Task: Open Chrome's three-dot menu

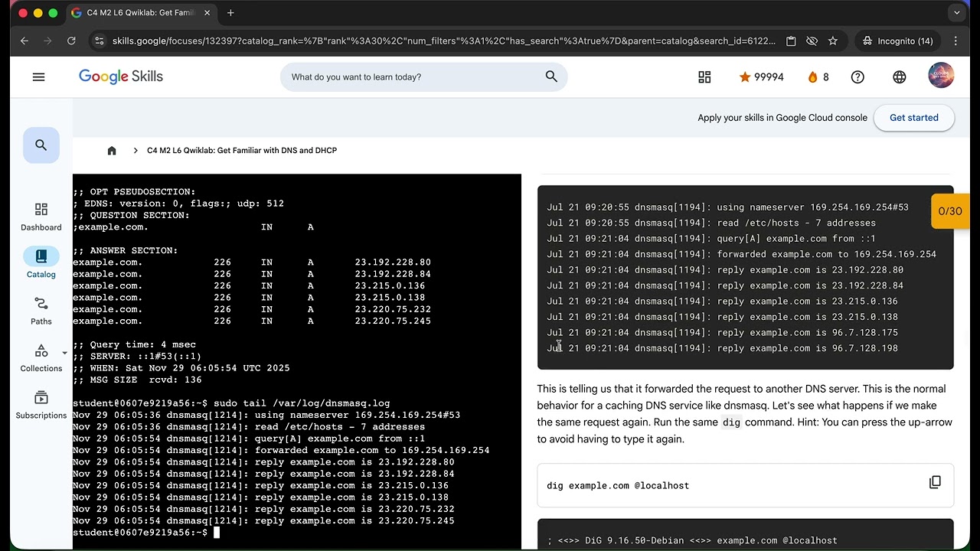Action: click(x=955, y=41)
